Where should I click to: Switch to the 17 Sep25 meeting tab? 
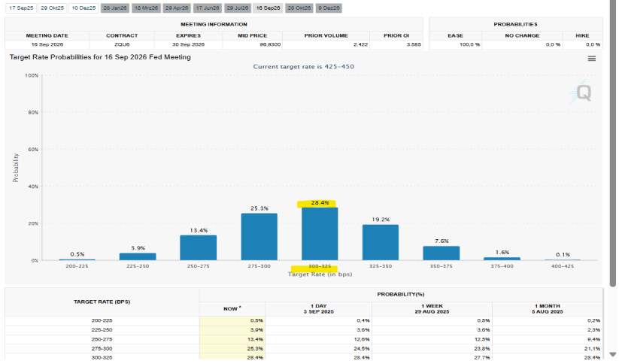(20, 8)
